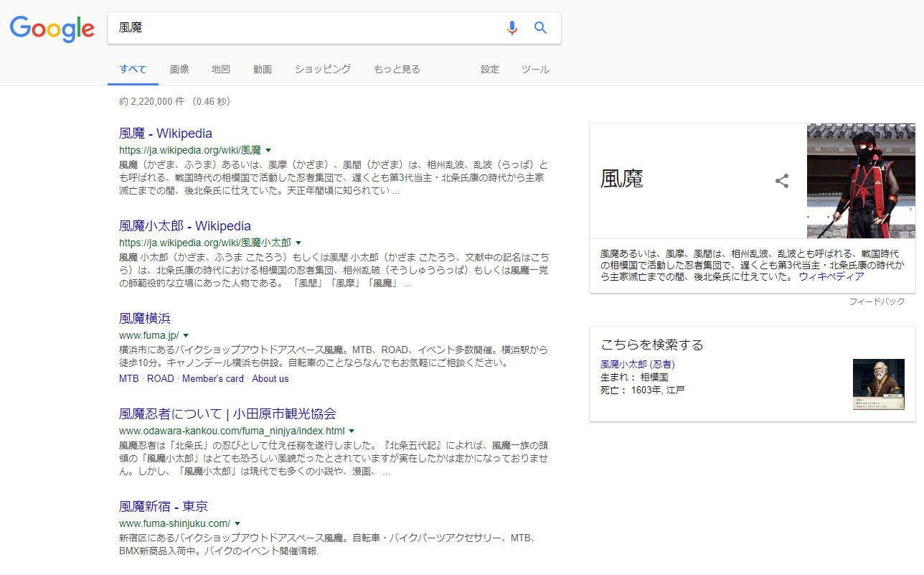Expand dropdown arrow beside www.fuma.jp URL
The height and width of the screenshot is (575, 924).
[x=186, y=336]
